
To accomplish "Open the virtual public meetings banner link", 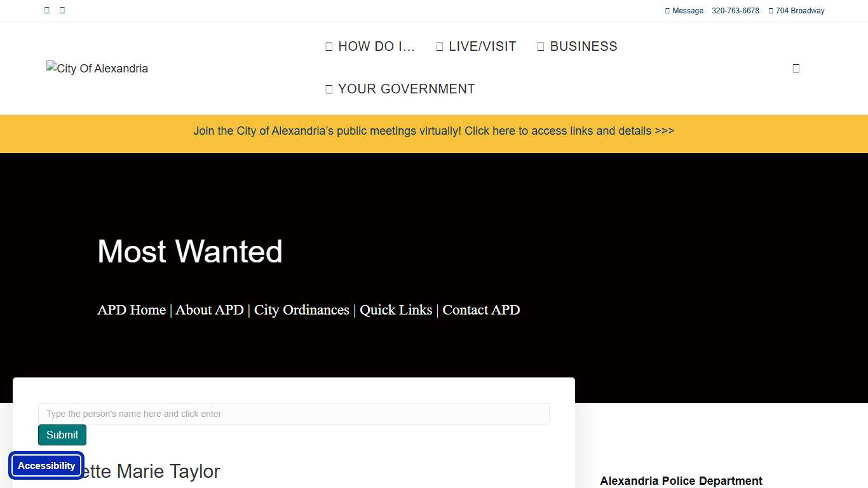I will (x=434, y=131).
